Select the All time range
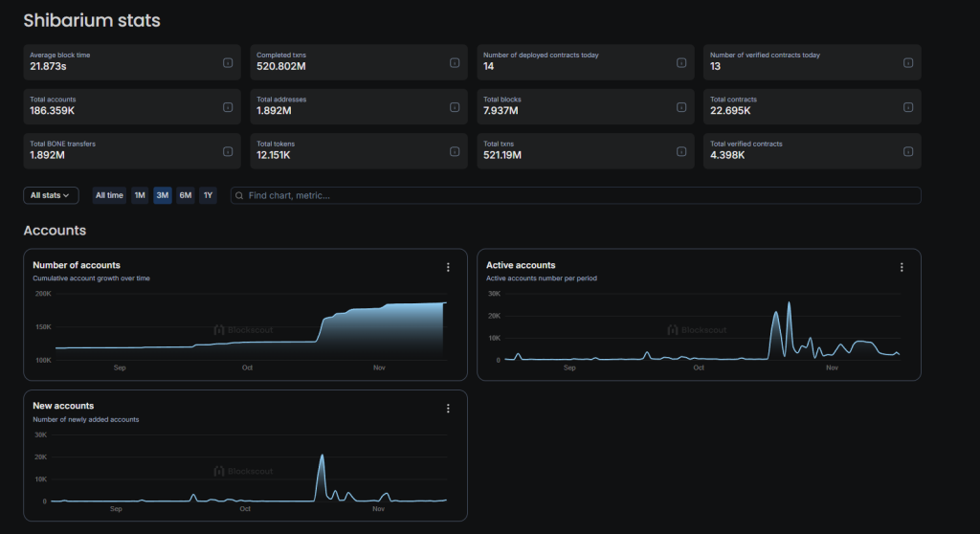Viewport: 980px width, 534px height. [109, 195]
